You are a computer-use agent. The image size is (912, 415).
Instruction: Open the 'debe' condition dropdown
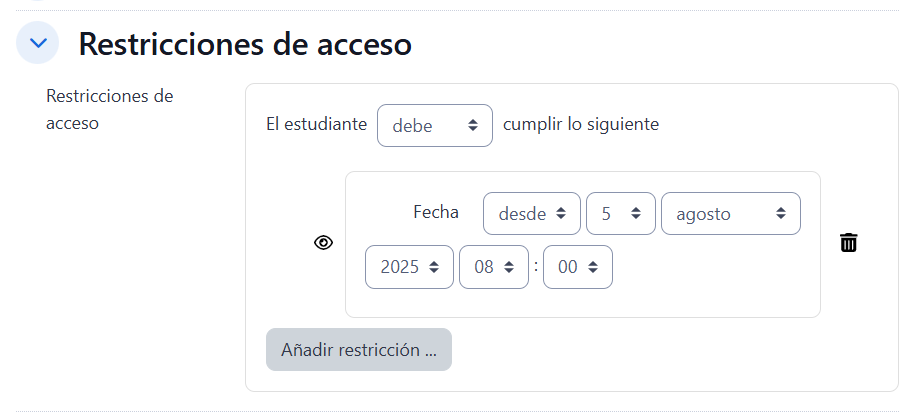coord(434,125)
